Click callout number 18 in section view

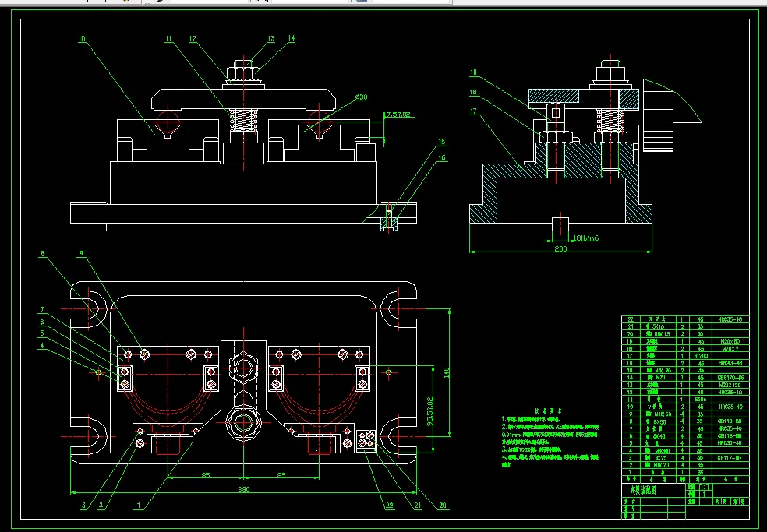pyautogui.click(x=473, y=92)
